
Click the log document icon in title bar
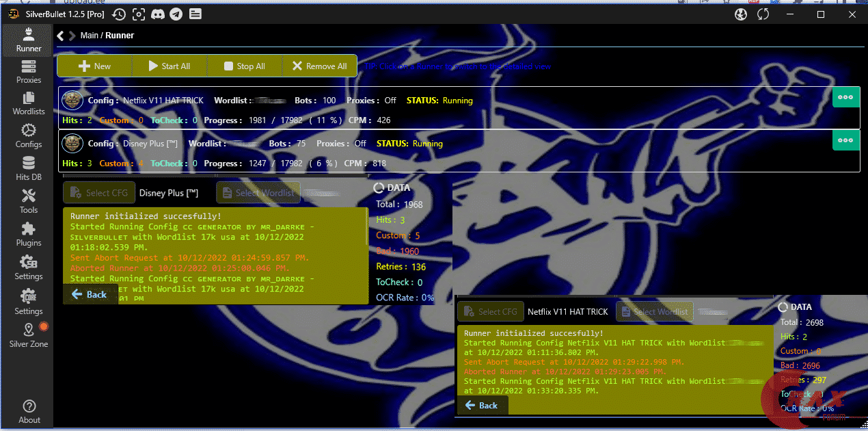point(195,14)
